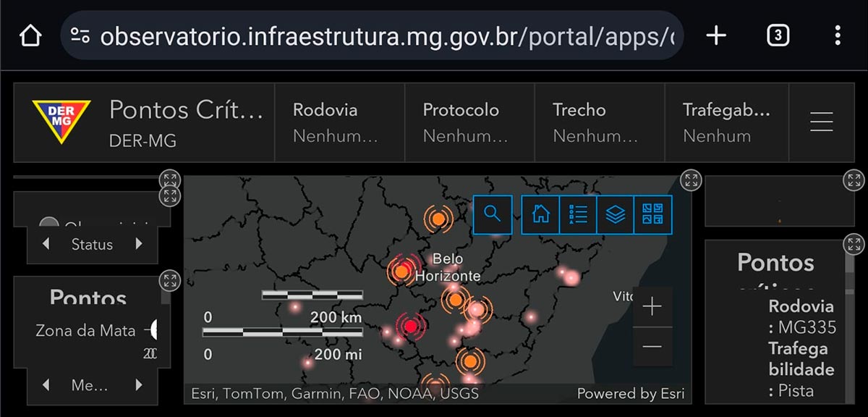Open the map layers list
868x417 pixels.
[x=616, y=214]
